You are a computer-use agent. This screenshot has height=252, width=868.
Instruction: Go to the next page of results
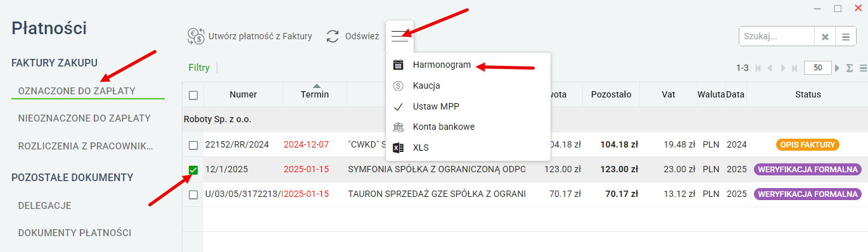783,68
